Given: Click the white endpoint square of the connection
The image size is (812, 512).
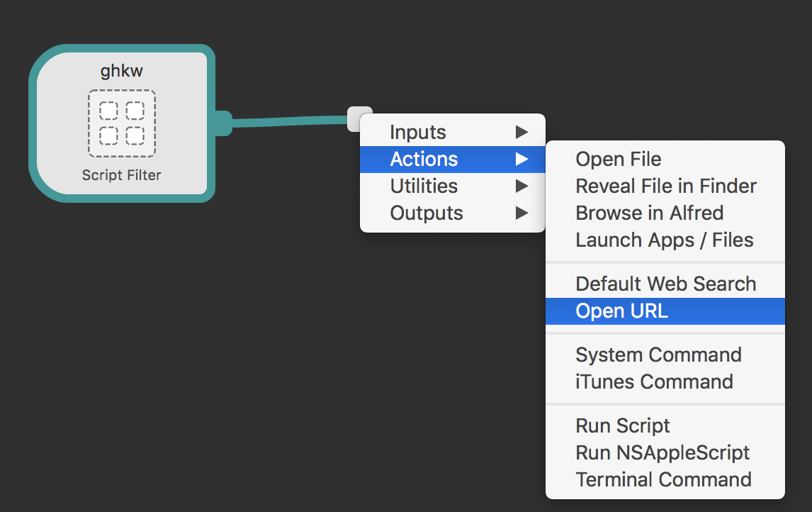Looking at the screenshot, I should click(359, 118).
